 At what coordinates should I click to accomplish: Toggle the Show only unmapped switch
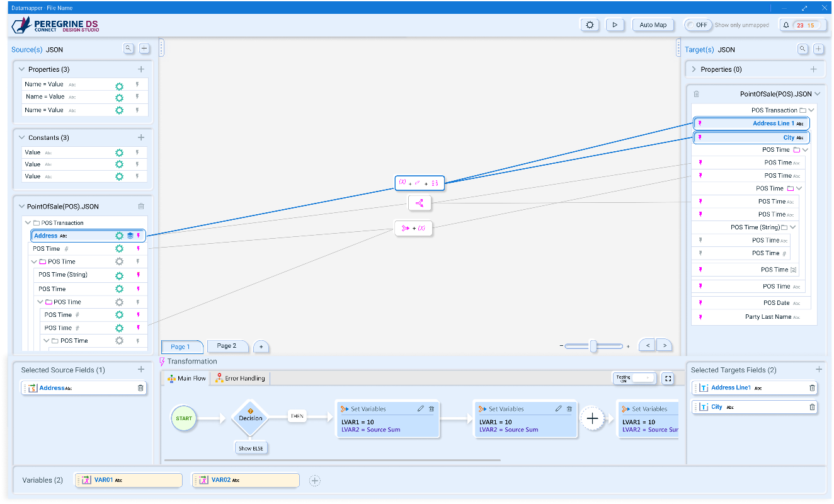pyautogui.click(x=697, y=25)
